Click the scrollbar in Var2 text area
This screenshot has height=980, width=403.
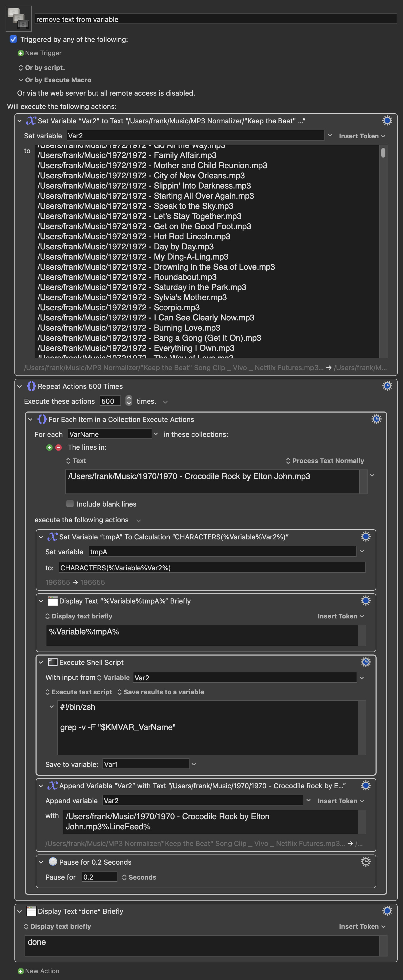click(x=383, y=152)
